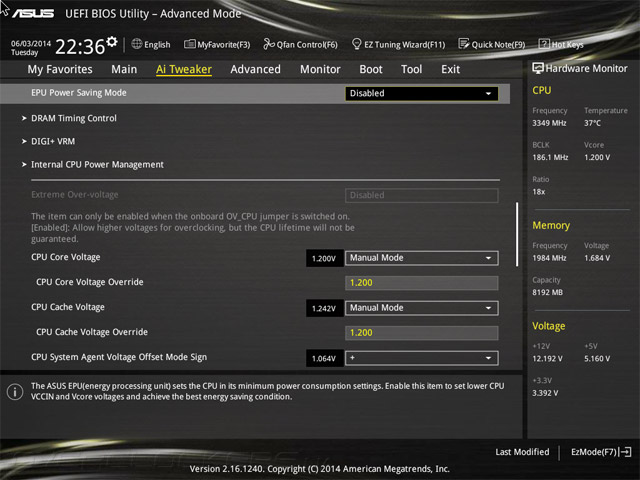Click the Quick Note notepad icon
640x480 pixels.
[464, 44]
